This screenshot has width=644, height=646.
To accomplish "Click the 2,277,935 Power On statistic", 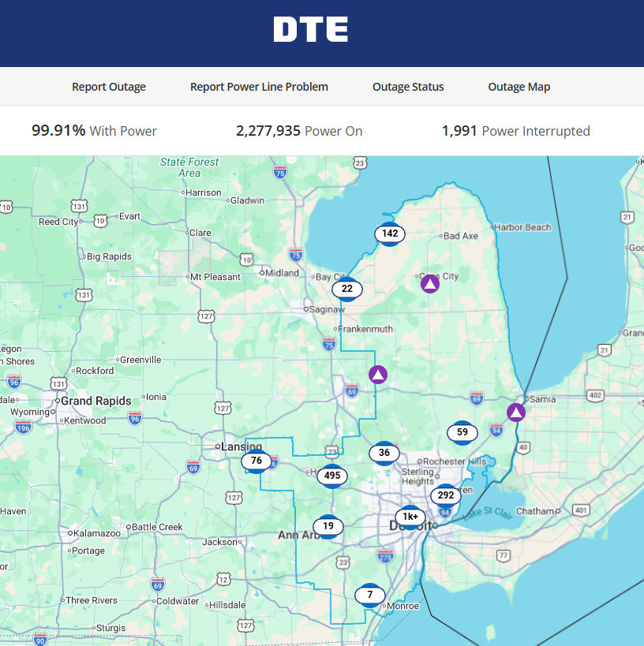I will pyautogui.click(x=299, y=131).
